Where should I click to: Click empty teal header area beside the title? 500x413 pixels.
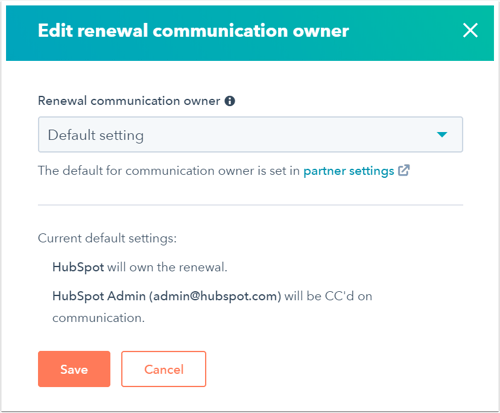coord(405,32)
